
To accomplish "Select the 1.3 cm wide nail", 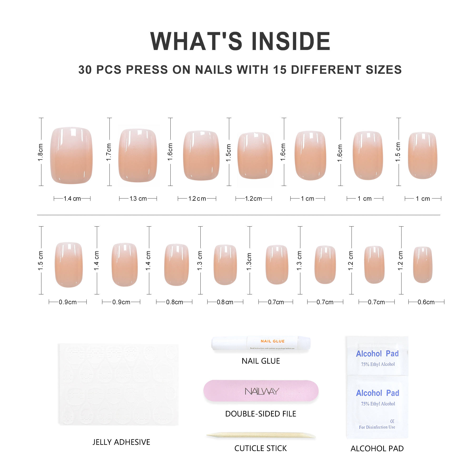I will (x=138, y=155).
